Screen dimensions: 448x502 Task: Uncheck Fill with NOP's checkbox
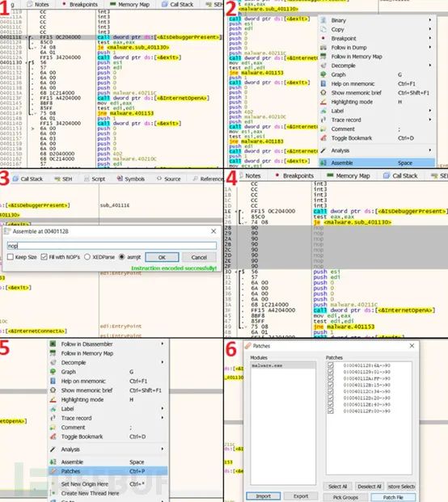(x=44, y=257)
